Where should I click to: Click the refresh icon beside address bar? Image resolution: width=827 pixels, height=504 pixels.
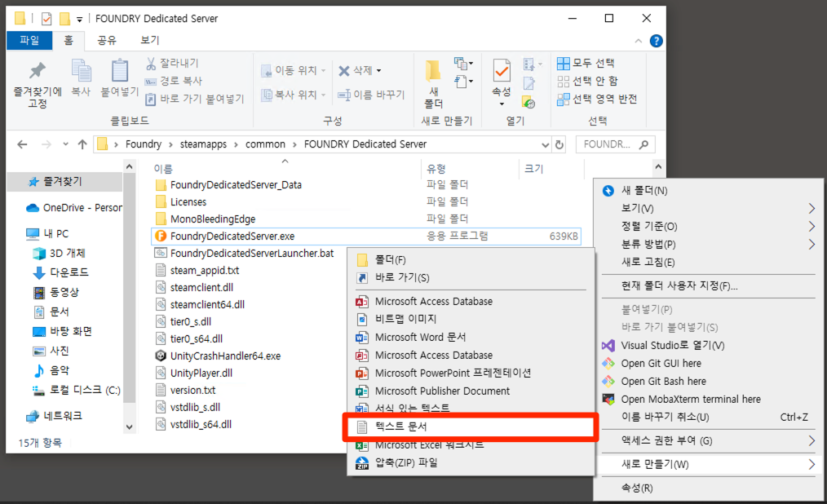pos(559,144)
